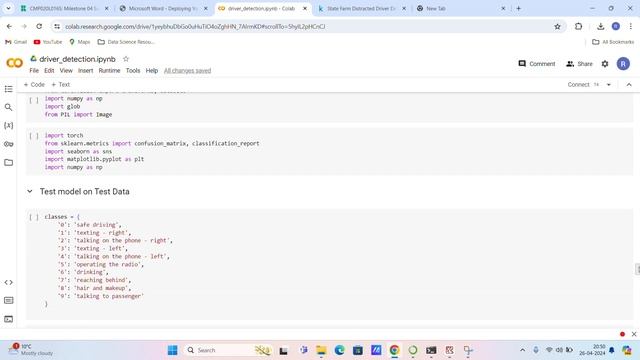Collapse the Colab header with the caret
640x360 pixels.
point(629,84)
